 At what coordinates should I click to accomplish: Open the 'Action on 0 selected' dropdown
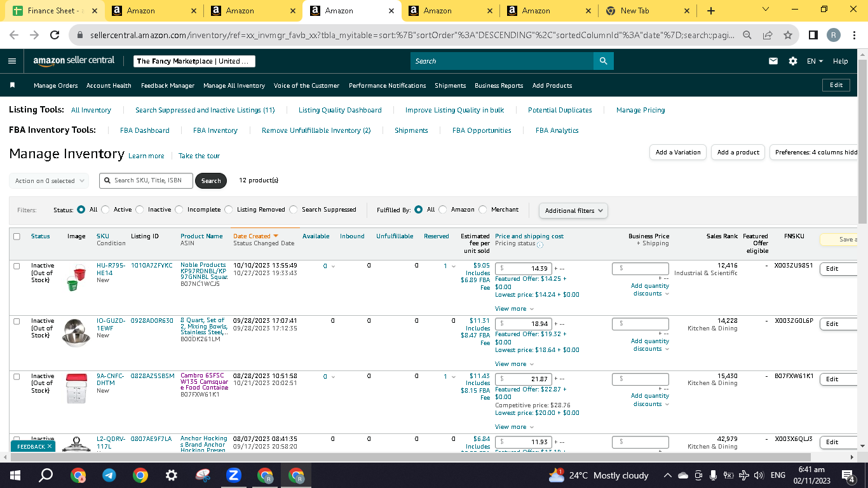[50, 181]
